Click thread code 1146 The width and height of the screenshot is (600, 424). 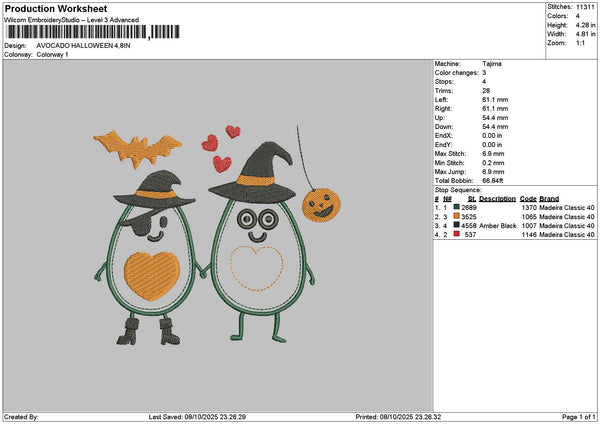[x=529, y=235]
